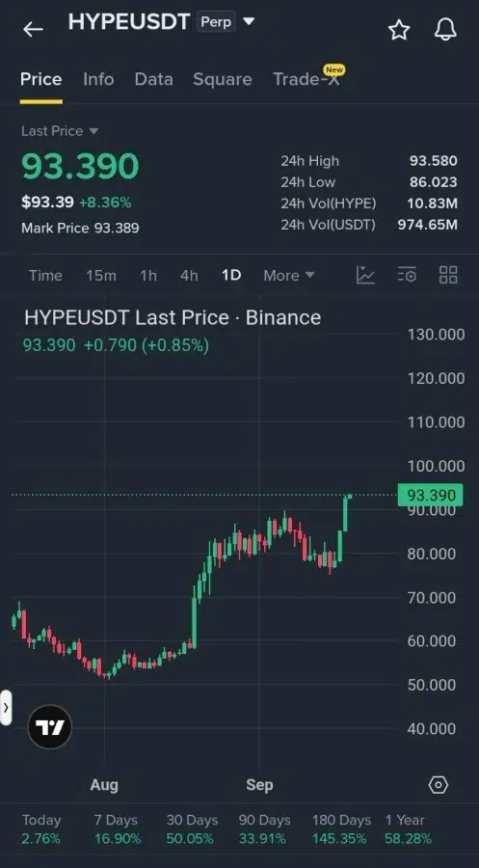Open the chart indicators line-graph icon
479x868 pixels.
365,275
